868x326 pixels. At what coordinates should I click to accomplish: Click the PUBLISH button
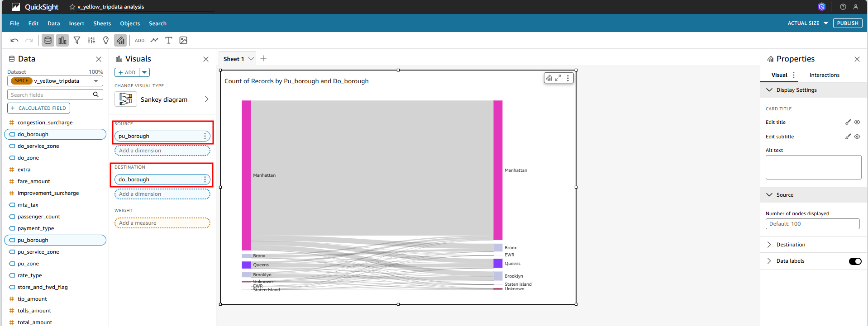(x=847, y=23)
